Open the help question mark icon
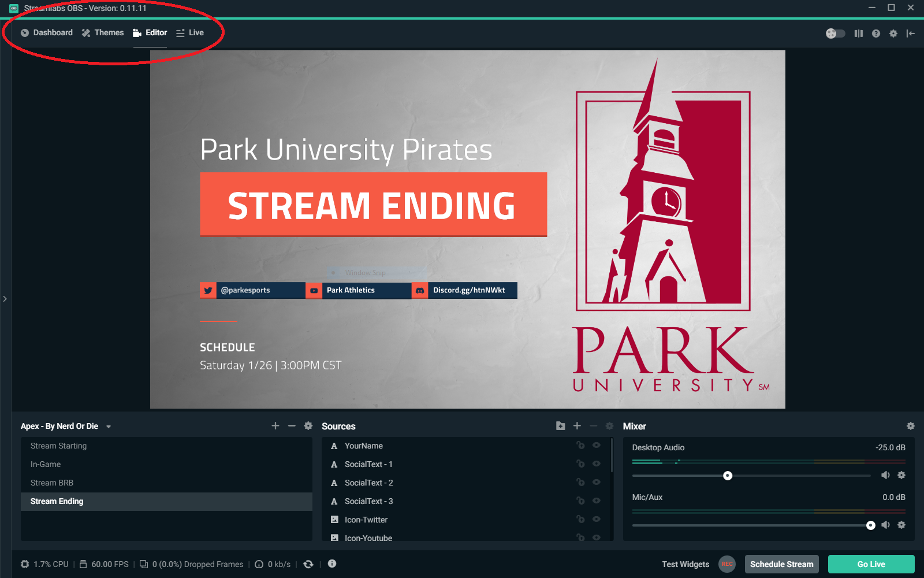924x578 pixels. click(876, 34)
